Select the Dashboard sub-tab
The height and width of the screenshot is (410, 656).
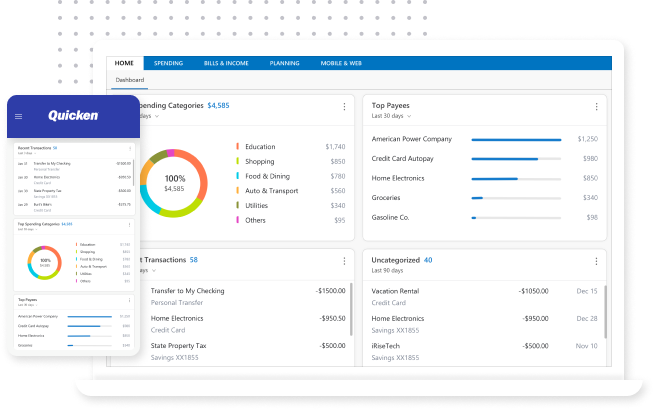click(130, 80)
